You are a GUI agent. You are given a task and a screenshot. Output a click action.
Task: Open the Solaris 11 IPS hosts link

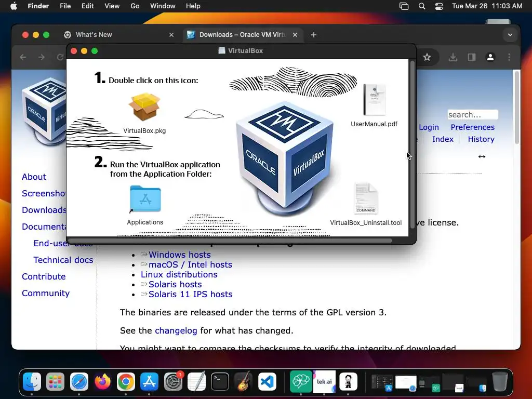tap(190, 294)
